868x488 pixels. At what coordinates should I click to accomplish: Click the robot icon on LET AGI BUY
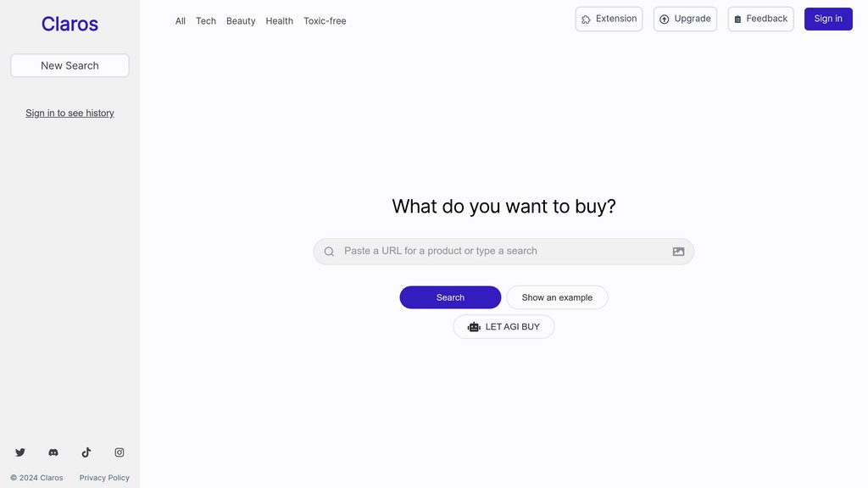click(474, 327)
